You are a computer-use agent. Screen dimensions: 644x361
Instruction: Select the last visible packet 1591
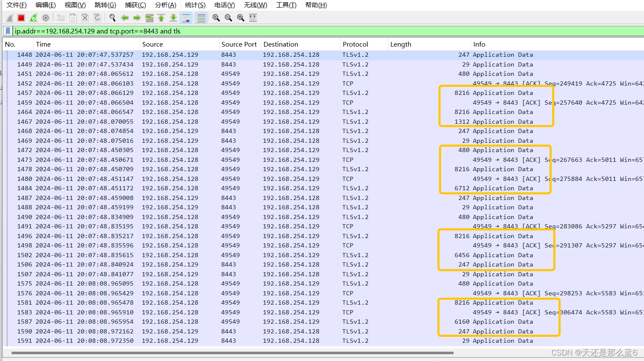[323, 341]
